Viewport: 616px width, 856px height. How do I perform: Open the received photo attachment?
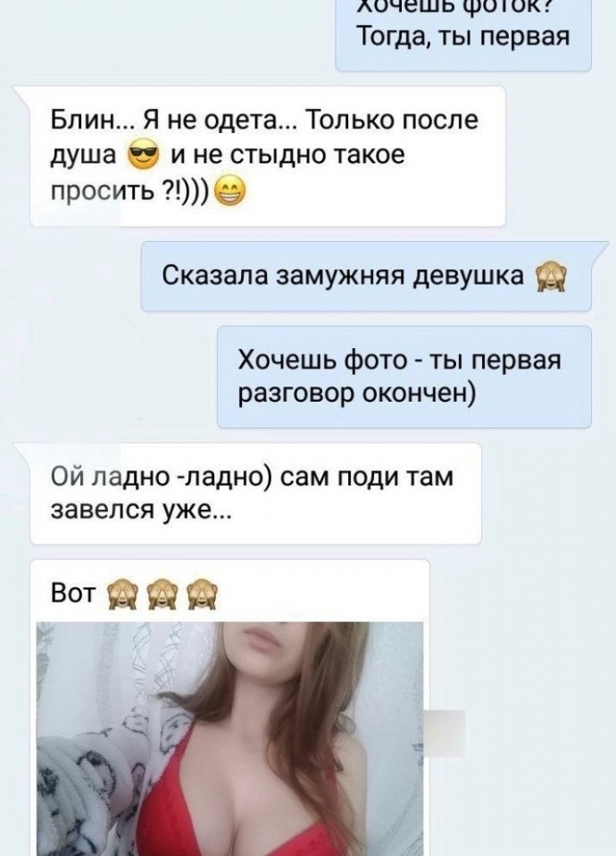(x=230, y=739)
